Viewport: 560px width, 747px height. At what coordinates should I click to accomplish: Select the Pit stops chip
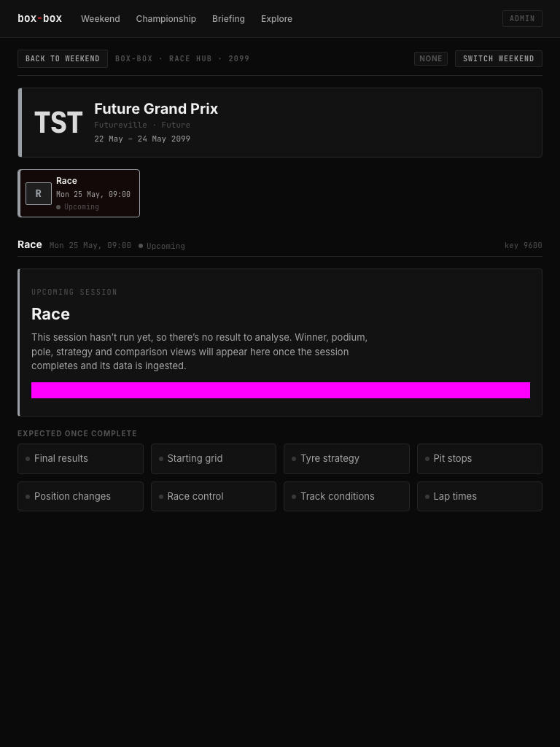point(480,459)
